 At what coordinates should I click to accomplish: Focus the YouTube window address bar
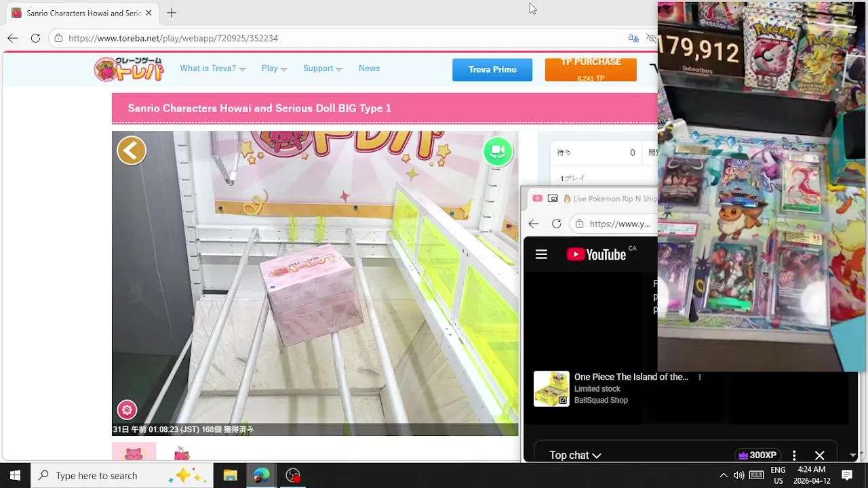tap(620, 224)
